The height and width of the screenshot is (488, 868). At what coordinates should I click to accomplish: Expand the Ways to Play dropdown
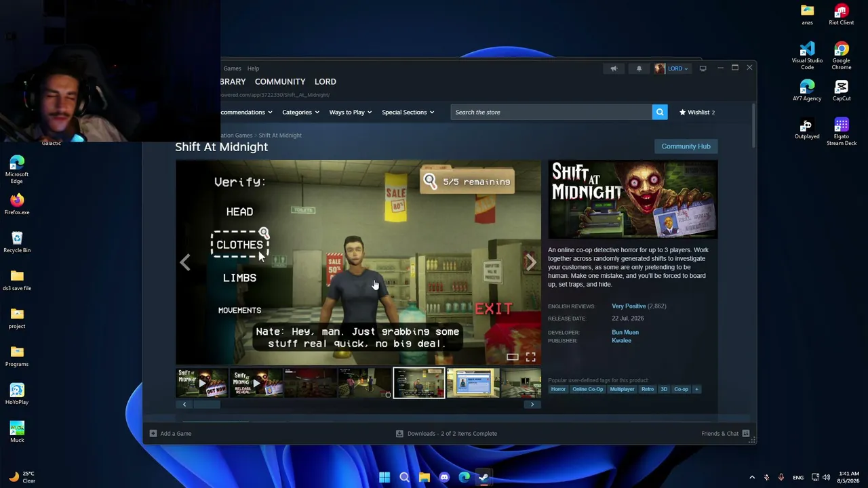tap(350, 112)
